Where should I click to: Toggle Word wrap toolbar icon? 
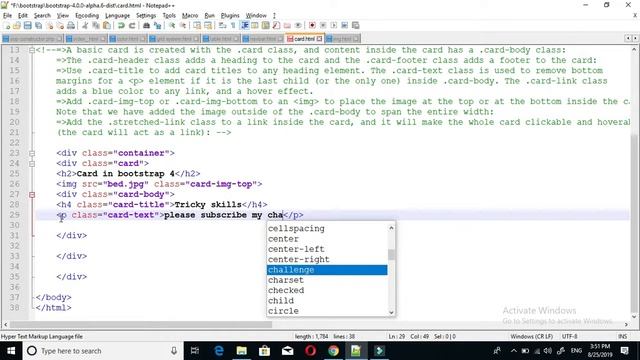222,26
